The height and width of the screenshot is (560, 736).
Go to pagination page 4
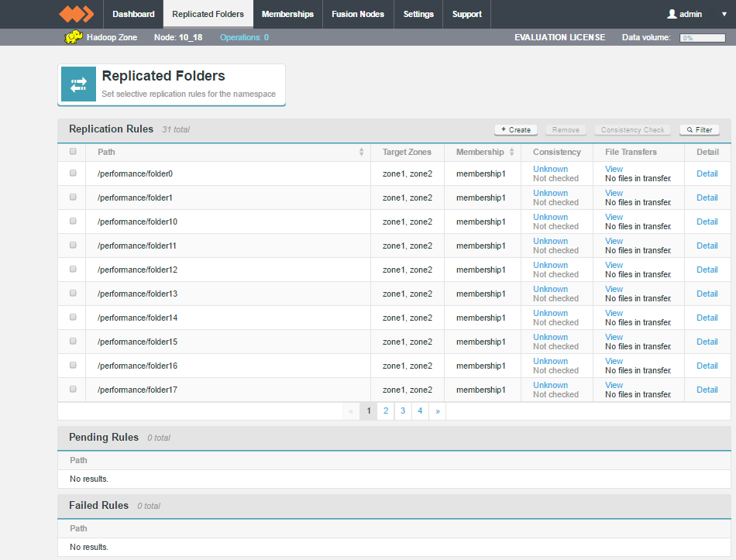[420, 411]
